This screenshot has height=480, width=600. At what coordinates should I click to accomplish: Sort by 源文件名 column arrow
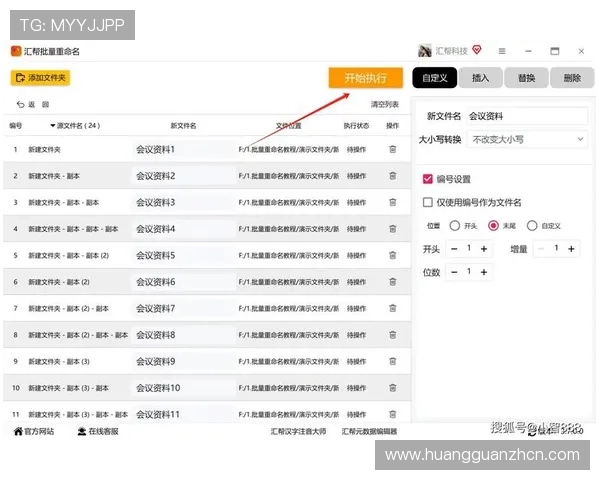[x=52, y=126]
